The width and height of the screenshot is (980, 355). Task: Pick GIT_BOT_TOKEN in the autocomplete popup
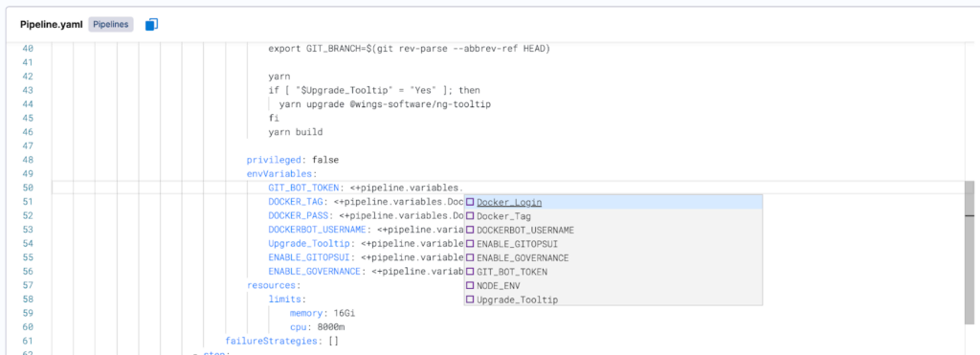pyautogui.click(x=612, y=272)
